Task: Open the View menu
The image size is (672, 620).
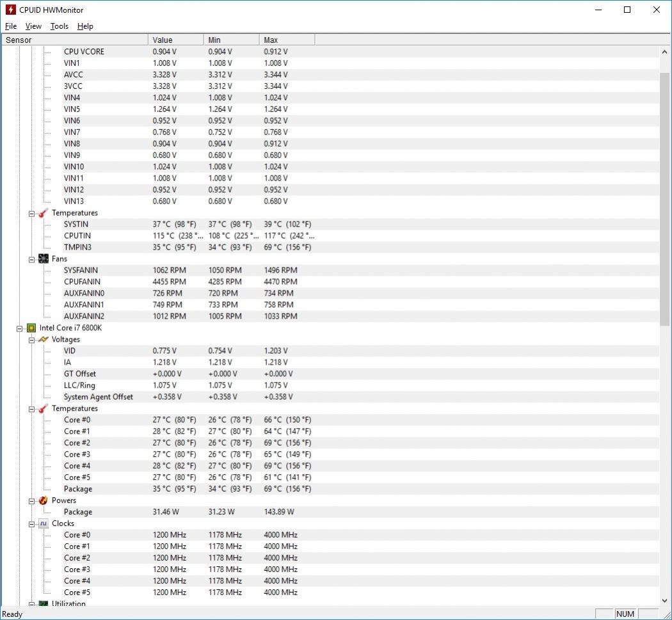Action: point(33,26)
